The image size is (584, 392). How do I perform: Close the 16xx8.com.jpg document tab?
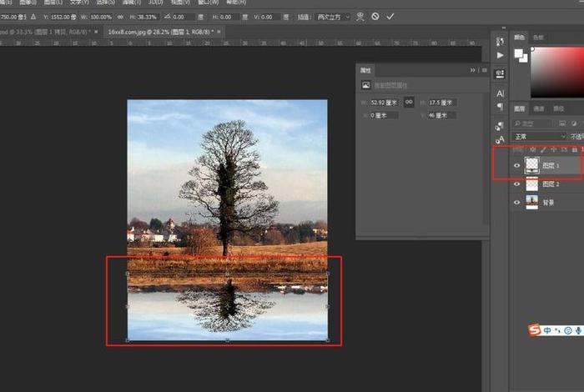(219, 32)
